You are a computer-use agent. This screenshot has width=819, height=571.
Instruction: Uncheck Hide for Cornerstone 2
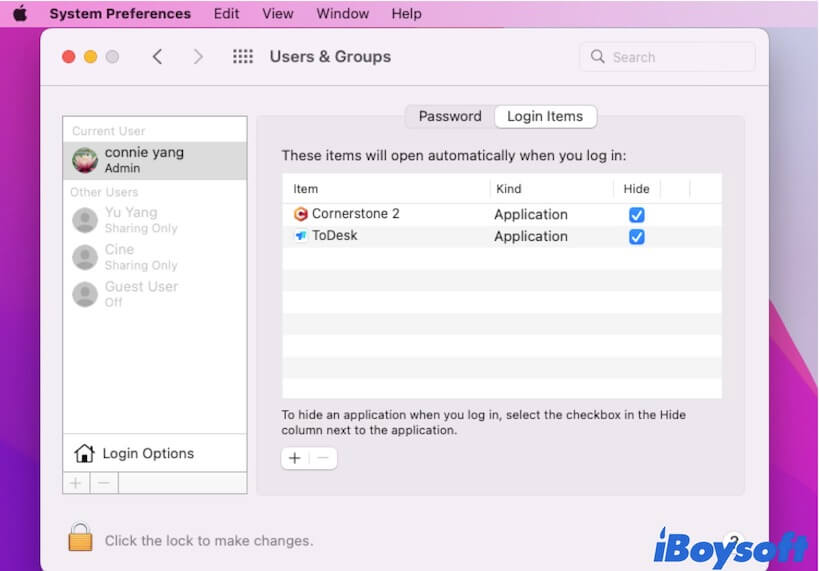(x=636, y=215)
